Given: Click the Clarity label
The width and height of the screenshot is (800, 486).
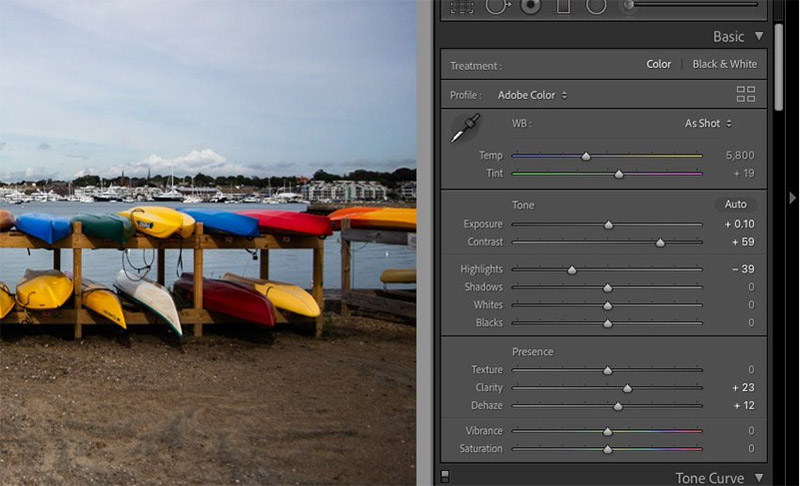Looking at the screenshot, I should 489,388.
